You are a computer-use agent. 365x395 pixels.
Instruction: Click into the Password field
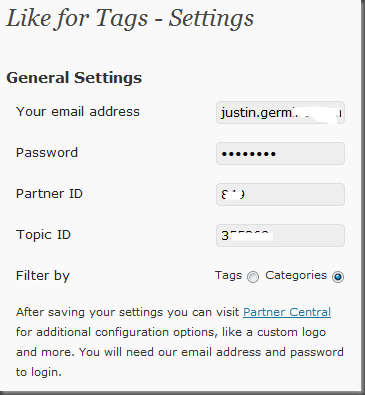point(280,154)
